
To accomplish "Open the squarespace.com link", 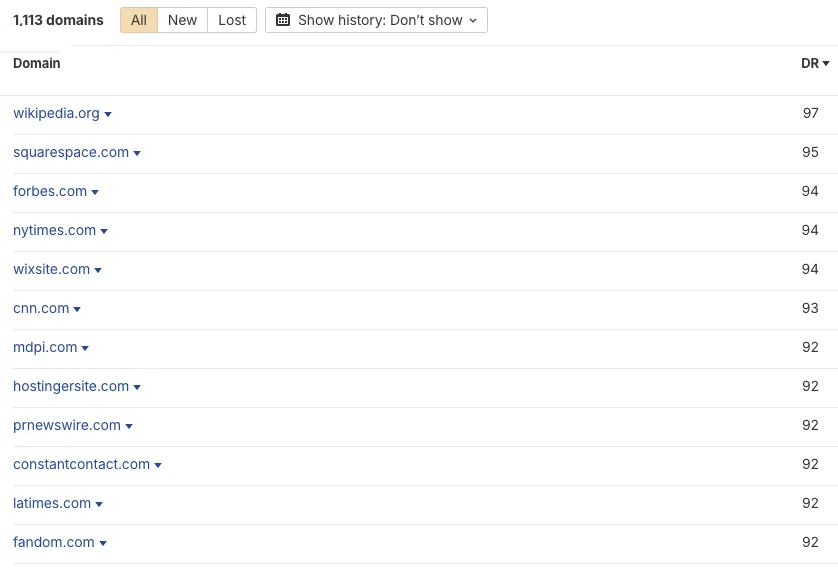I will tap(71, 152).
